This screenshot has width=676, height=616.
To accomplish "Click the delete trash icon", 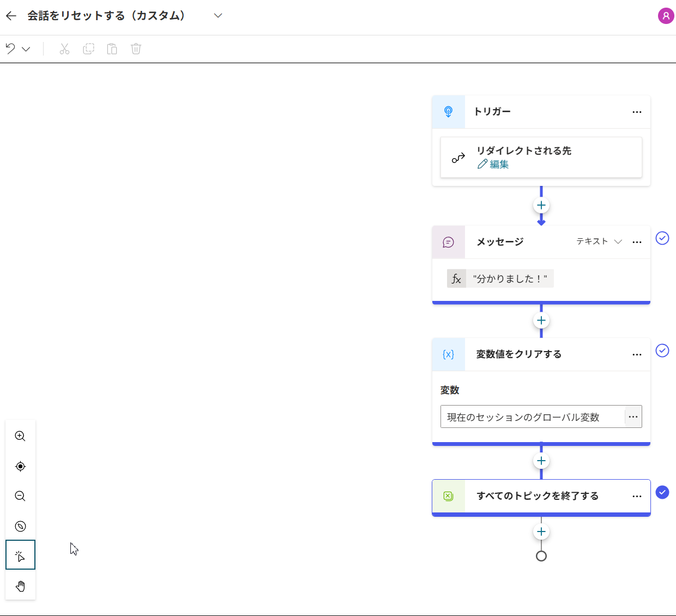I will coord(136,49).
